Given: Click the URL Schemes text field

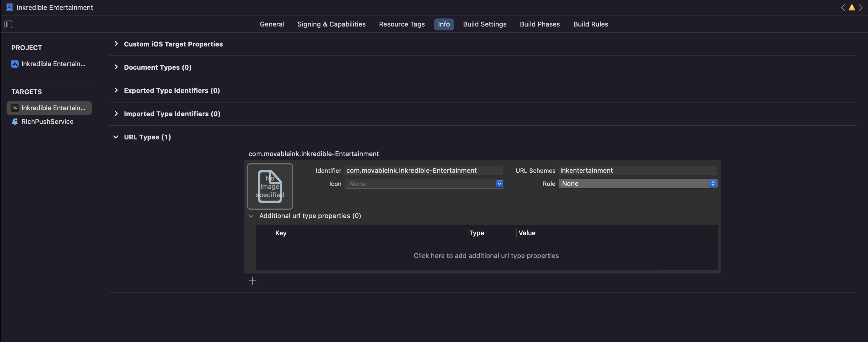Looking at the screenshot, I should click(x=637, y=170).
